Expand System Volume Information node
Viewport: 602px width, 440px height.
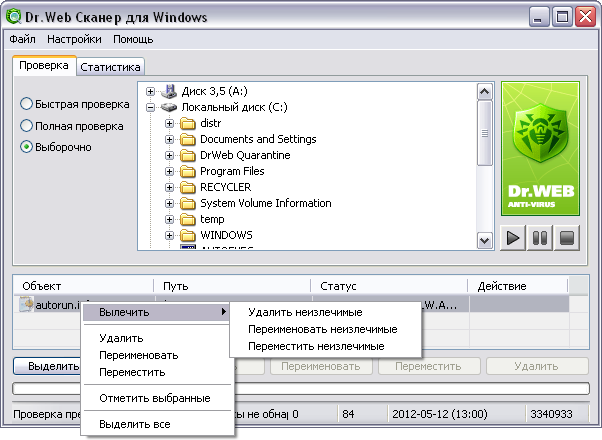click(x=169, y=203)
